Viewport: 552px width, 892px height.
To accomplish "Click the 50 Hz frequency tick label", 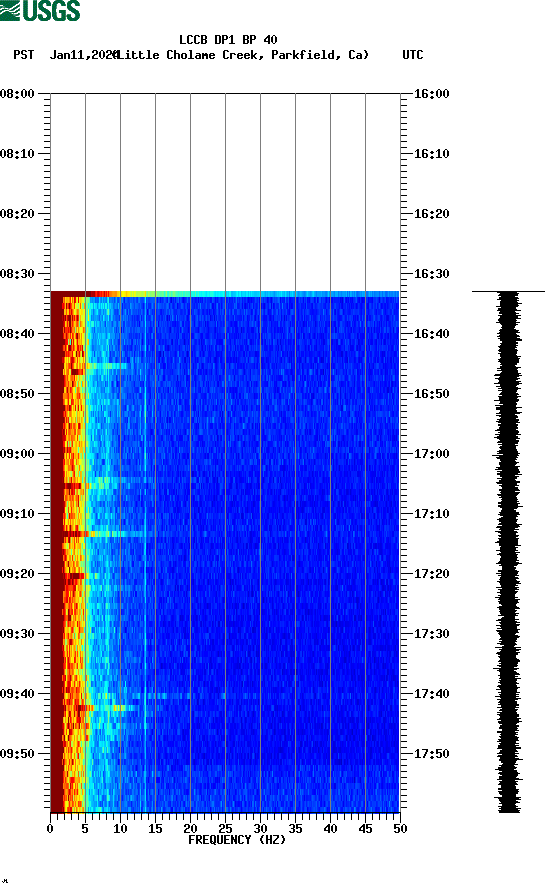I will tap(400, 829).
